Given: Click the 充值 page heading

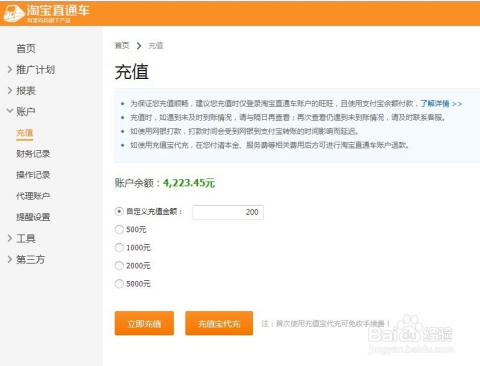Looking at the screenshot, I should point(132,72).
